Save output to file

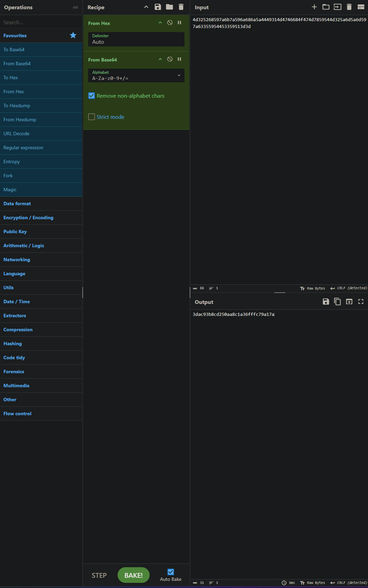point(326,302)
